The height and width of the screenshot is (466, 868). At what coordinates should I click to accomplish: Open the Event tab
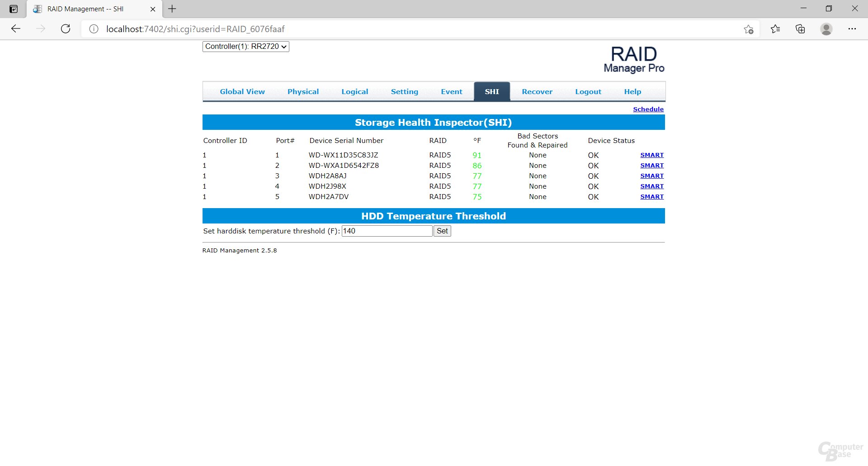(x=452, y=91)
